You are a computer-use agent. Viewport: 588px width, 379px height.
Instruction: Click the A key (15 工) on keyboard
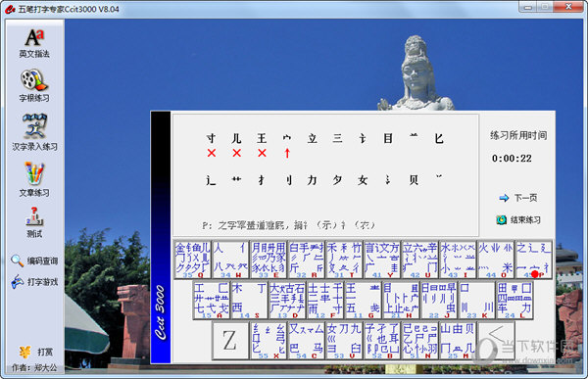211,301
